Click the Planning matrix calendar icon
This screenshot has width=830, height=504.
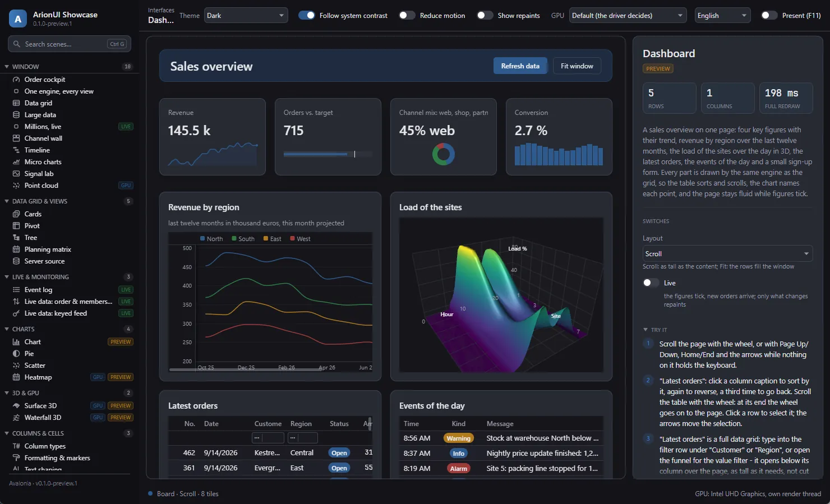[16, 249]
